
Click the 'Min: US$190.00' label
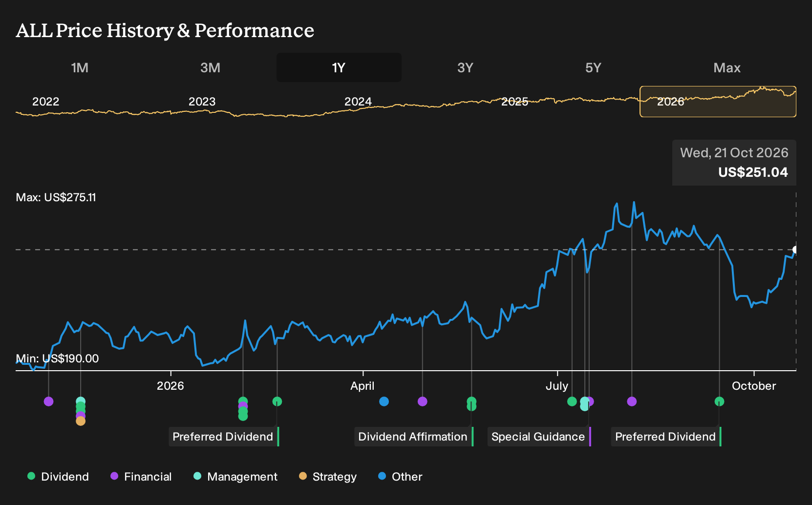57,358
